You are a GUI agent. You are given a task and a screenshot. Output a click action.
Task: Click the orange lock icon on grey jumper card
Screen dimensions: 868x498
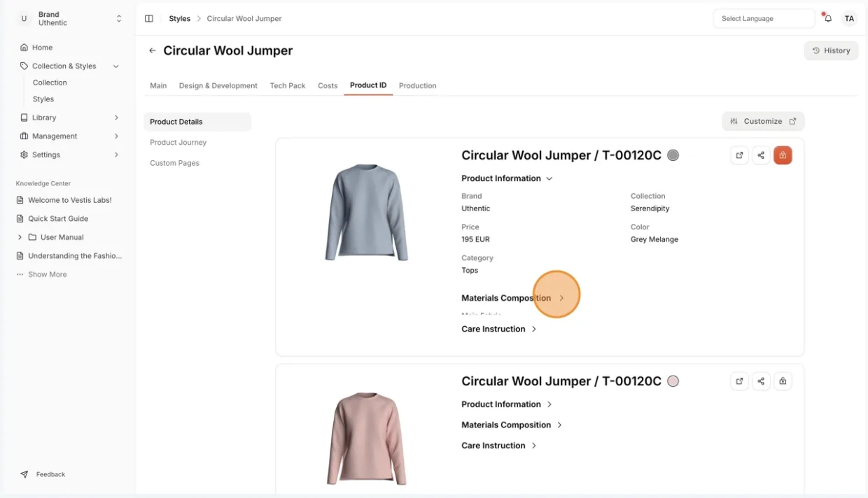click(783, 155)
